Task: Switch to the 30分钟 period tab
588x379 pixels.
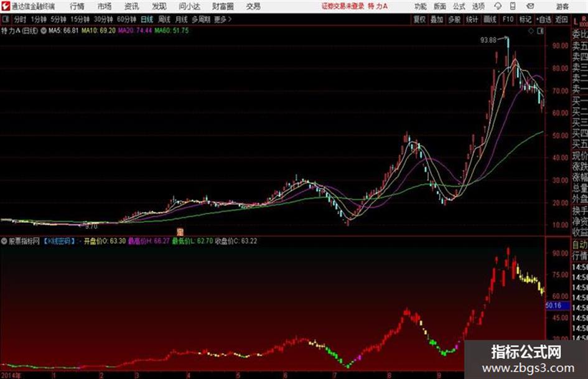Action: [103, 19]
